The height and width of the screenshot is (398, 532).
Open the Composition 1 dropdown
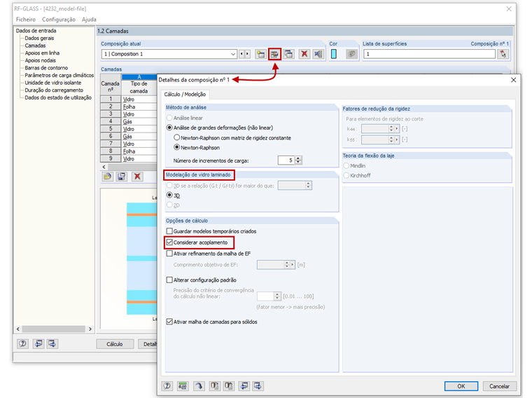tap(233, 54)
